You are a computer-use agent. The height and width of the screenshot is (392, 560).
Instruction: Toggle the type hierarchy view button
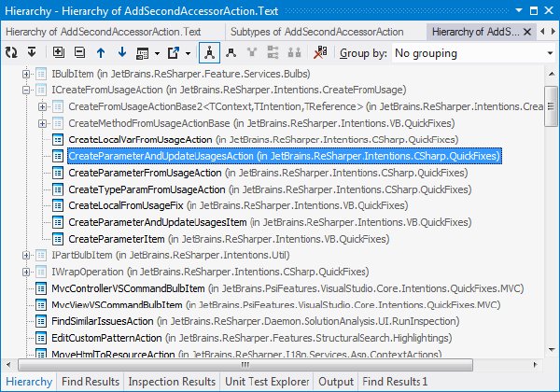point(209,53)
